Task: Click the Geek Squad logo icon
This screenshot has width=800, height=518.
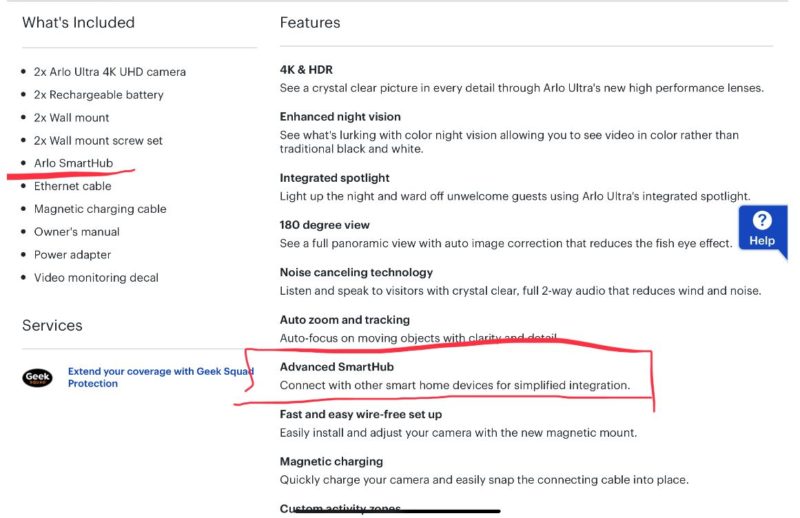Action: (37, 378)
